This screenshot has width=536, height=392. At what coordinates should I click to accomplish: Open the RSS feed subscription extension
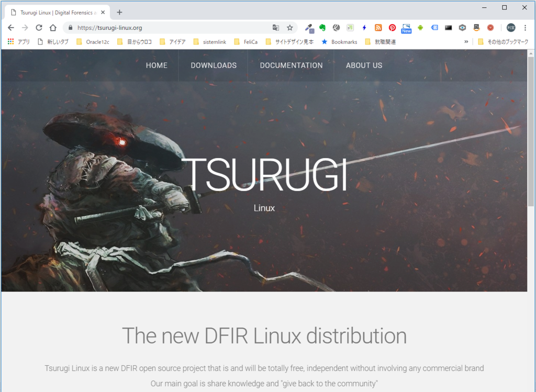pyautogui.click(x=378, y=28)
